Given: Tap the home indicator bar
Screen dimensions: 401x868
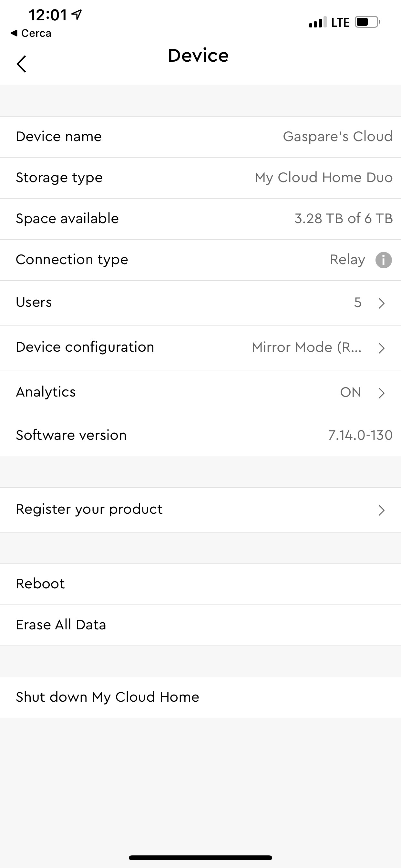Looking at the screenshot, I should click(x=200, y=858).
